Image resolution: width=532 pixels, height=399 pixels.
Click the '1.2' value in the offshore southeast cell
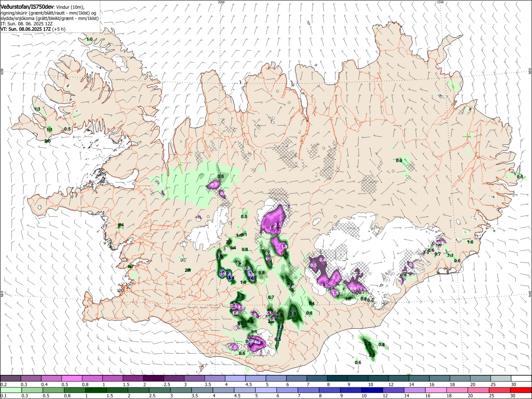pos(367,344)
